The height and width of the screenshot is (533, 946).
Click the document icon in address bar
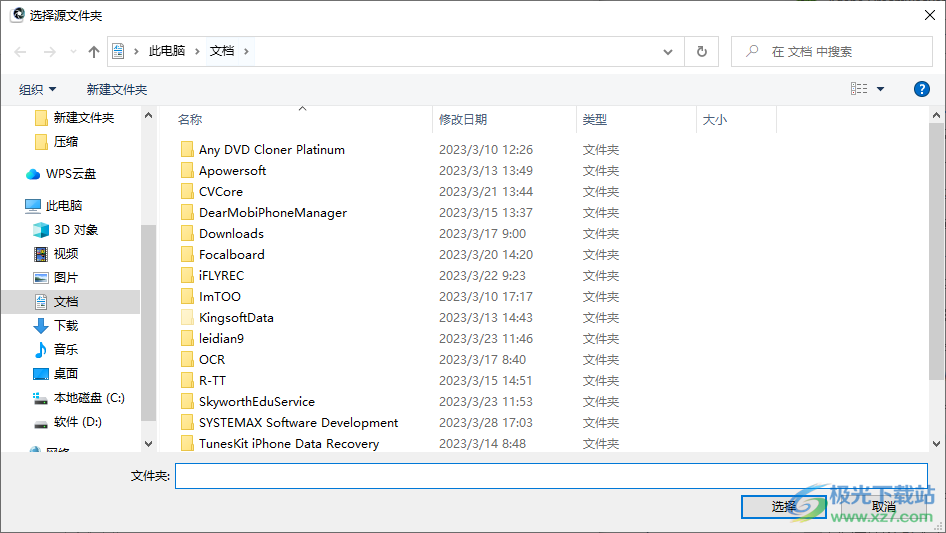pos(119,51)
